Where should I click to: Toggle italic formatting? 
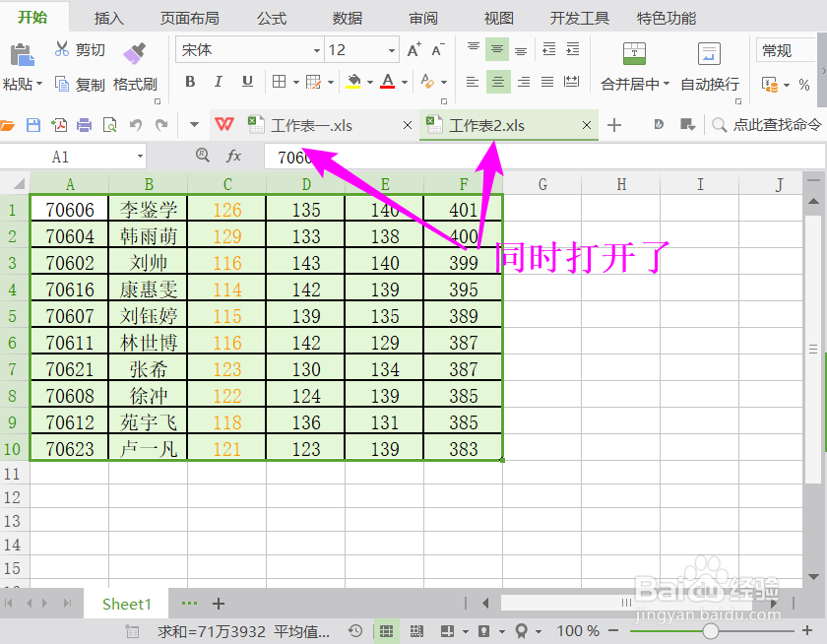pyautogui.click(x=217, y=84)
